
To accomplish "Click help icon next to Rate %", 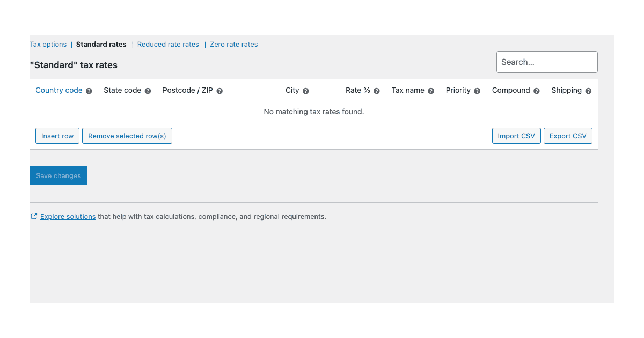I will tap(377, 91).
